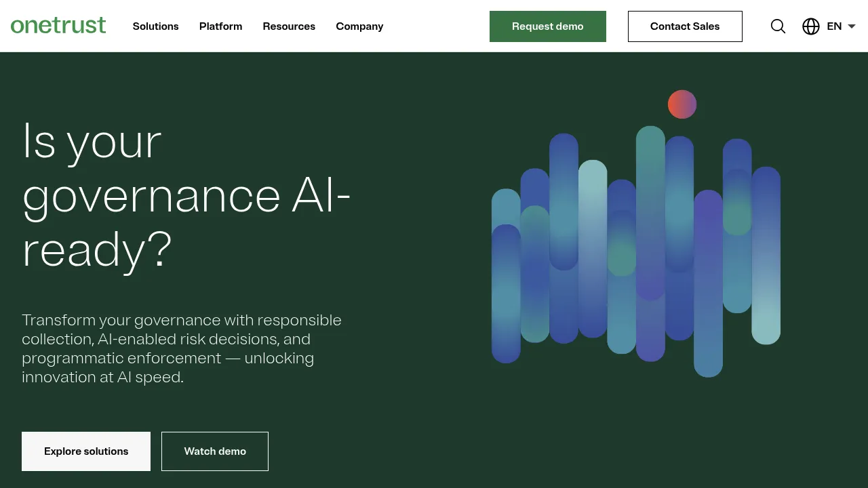Expand the EN language dropdown arrow
This screenshot has width=868, height=488.
coord(852,26)
